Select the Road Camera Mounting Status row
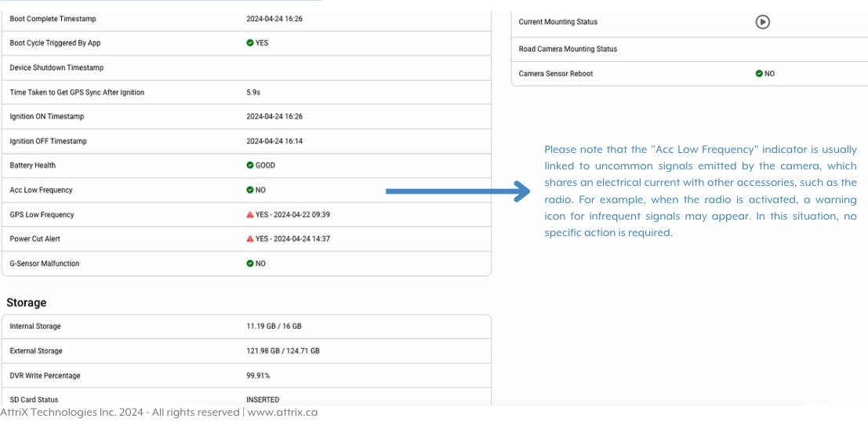This screenshot has width=868, height=422. pyautogui.click(x=568, y=49)
